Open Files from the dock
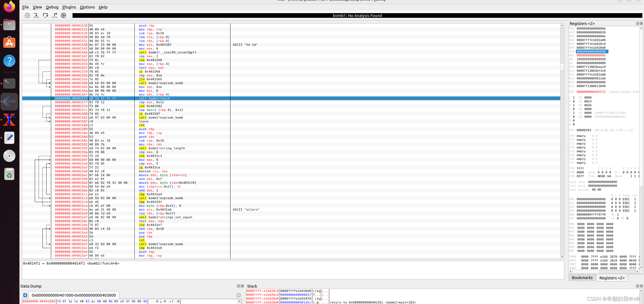Screen dimensions: 644x304 (9, 25)
